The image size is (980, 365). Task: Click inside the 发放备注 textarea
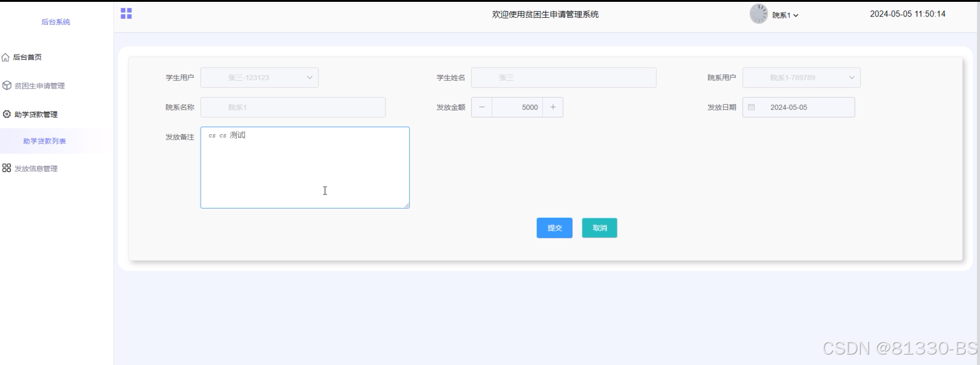(305, 167)
